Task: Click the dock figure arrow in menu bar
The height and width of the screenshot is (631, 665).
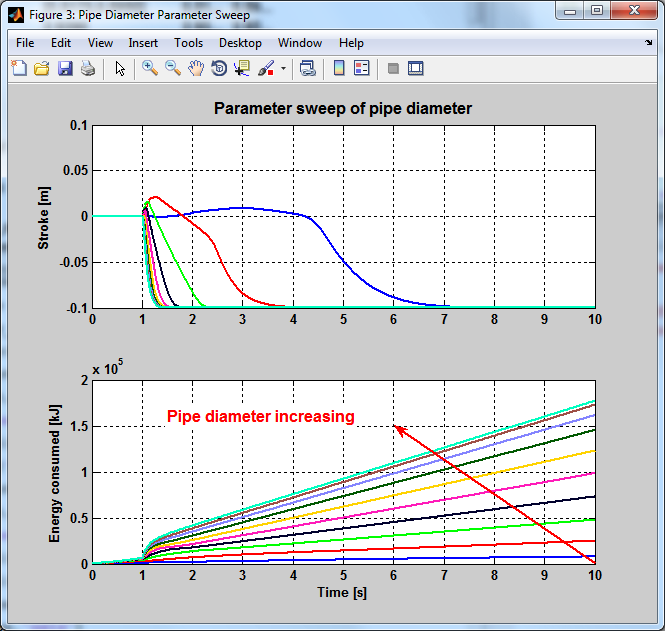Action: (x=648, y=43)
